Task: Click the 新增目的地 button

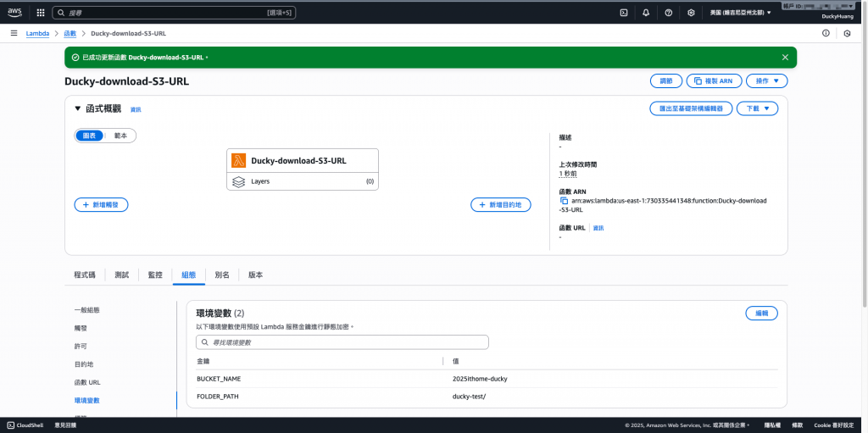Action: click(500, 205)
